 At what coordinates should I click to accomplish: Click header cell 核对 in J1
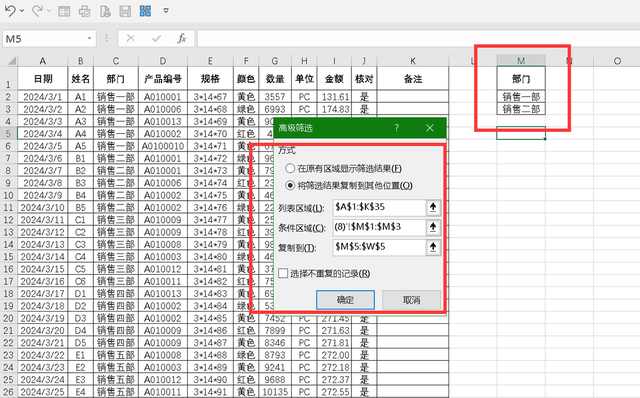click(x=364, y=78)
